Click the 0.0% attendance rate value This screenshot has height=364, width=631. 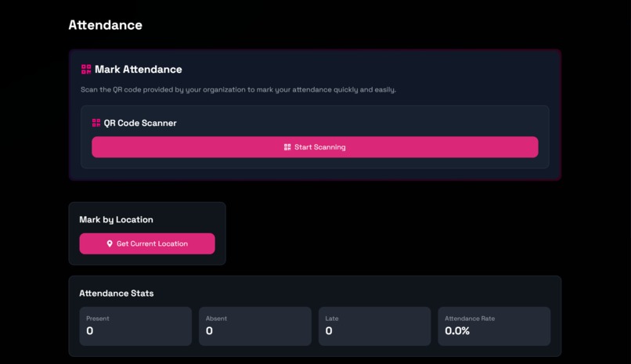[457, 330]
